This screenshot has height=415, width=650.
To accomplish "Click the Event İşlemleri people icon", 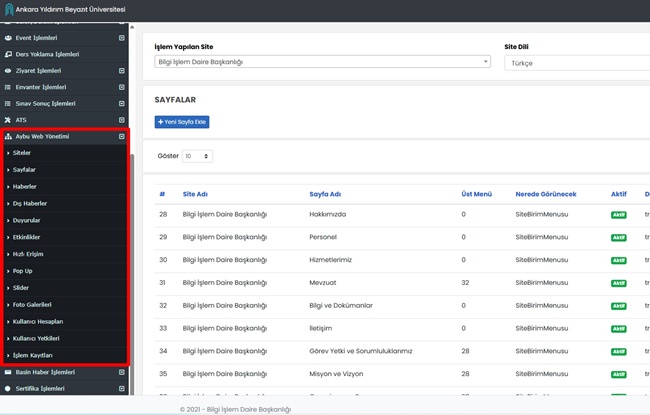I will 9,38.
